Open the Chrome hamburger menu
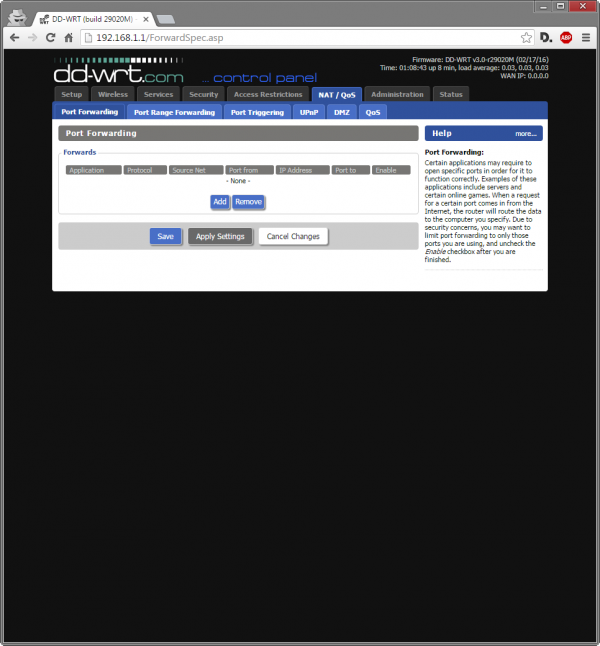Image resolution: width=600 pixels, height=646 pixels. point(585,37)
